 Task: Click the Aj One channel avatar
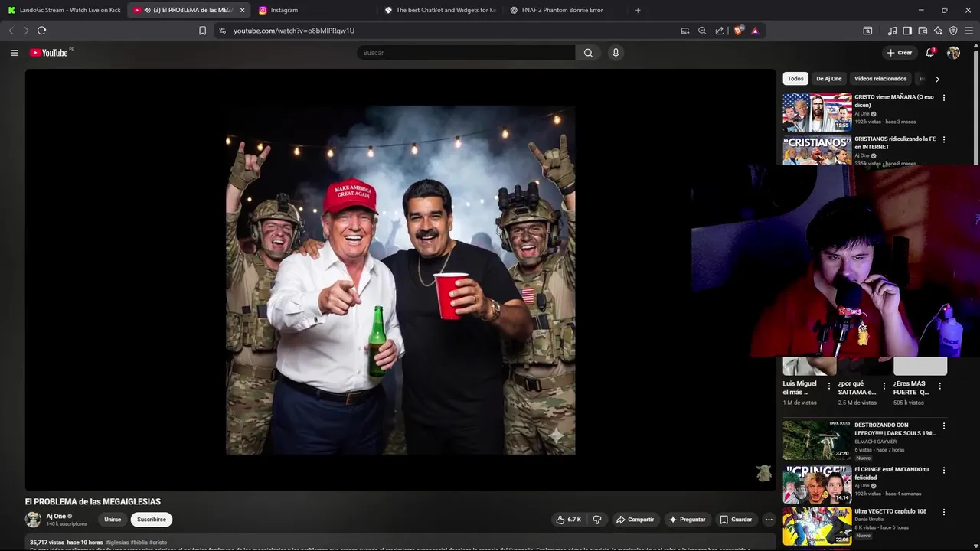(x=33, y=520)
